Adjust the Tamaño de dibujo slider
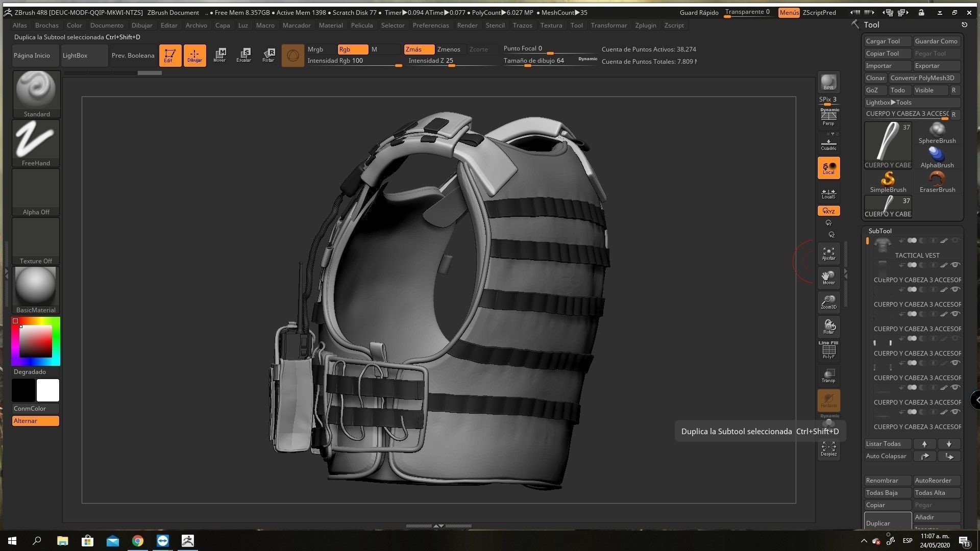The width and height of the screenshot is (980, 551). coord(550,61)
